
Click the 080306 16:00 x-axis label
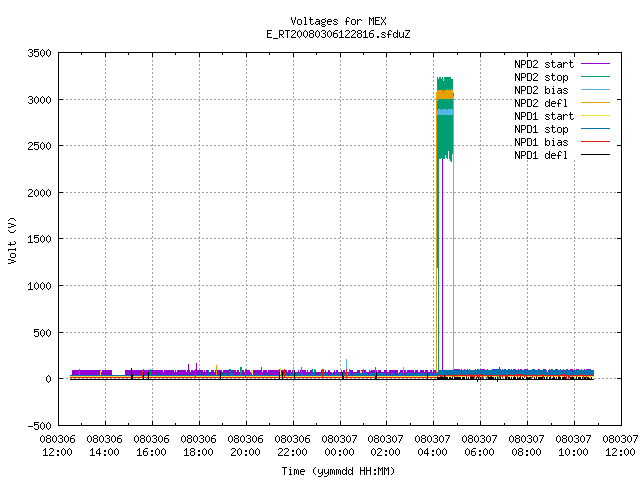[151, 446]
